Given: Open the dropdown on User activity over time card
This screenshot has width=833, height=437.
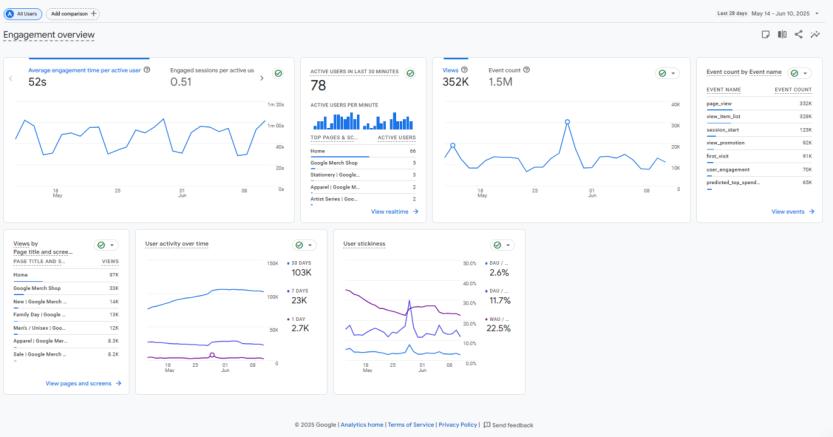Looking at the screenshot, I should (x=310, y=245).
